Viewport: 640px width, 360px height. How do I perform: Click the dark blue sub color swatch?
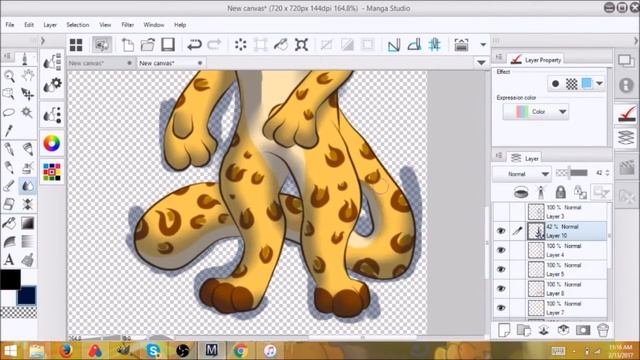pyautogui.click(x=27, y=295)
